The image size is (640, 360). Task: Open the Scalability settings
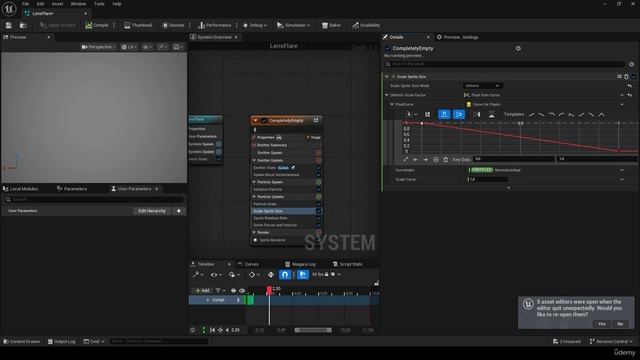point(366,25)
